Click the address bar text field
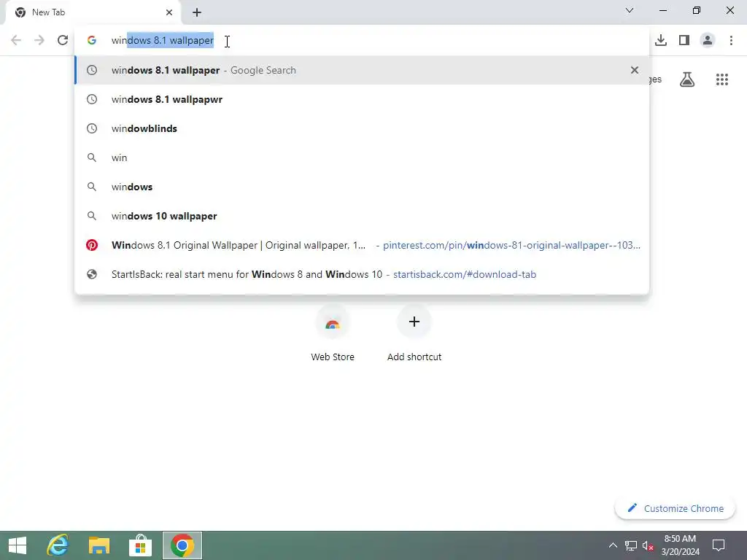Screen dimensions: 747x560 pos(362,41)
